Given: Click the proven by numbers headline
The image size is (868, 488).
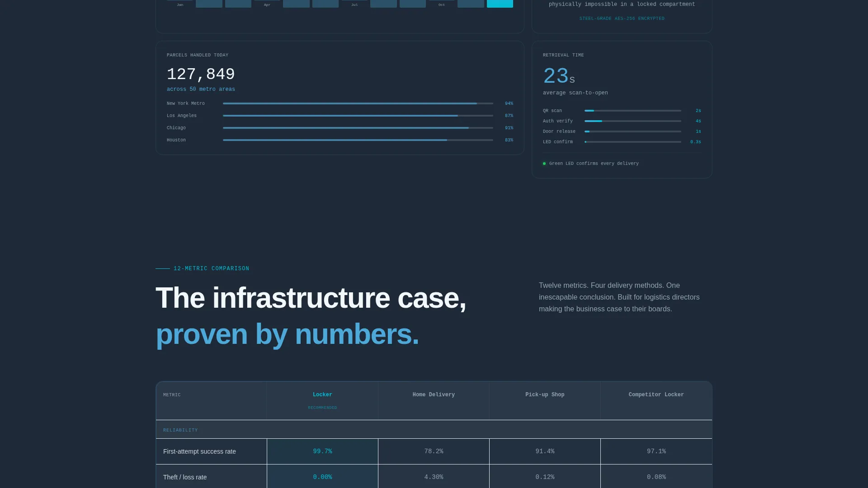Looking at the screenshot, I should point(288,335).
